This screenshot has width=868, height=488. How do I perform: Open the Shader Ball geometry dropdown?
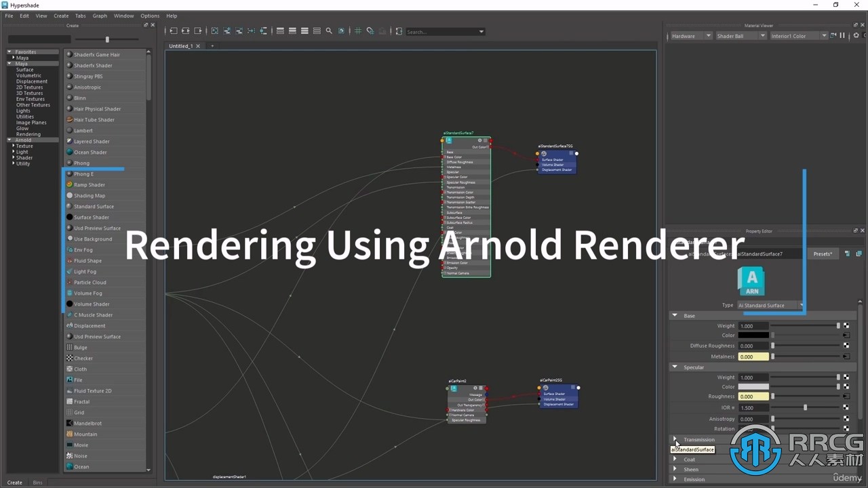(741, 36)
